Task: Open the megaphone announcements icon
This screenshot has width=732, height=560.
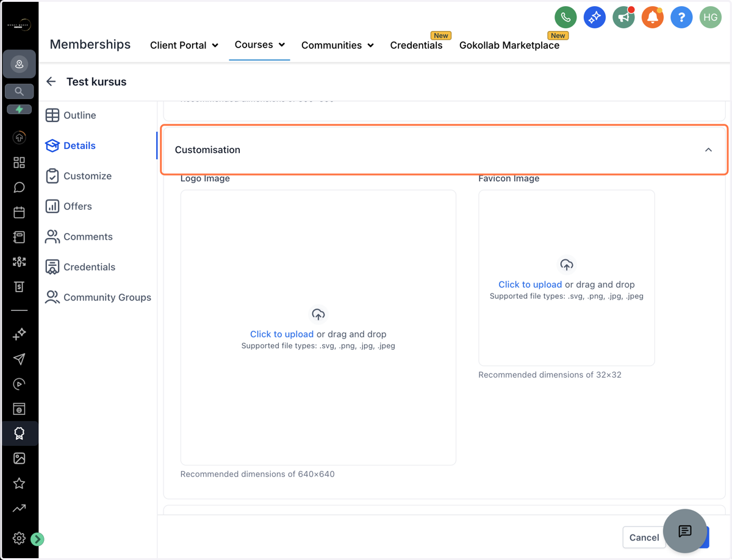Action: [x=623, y=18]
